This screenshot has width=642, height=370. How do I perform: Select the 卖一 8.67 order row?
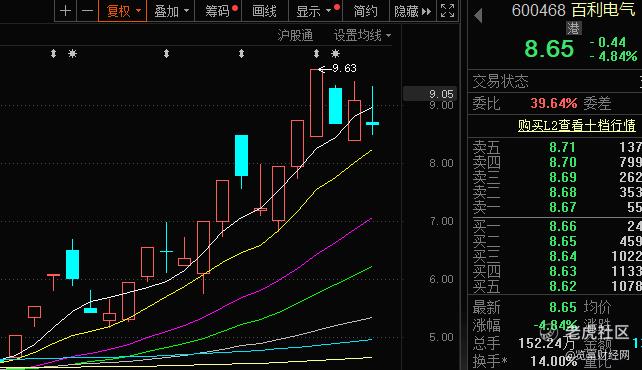click(x=555, y=207)
